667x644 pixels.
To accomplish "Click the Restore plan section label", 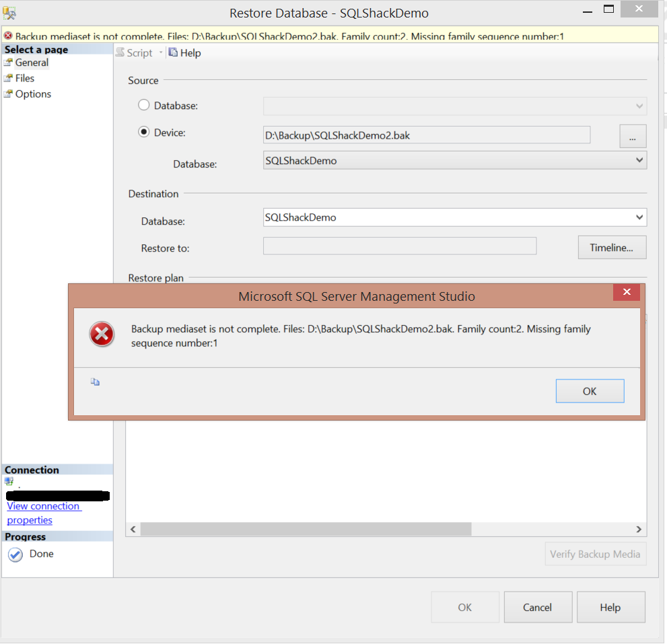I will [x=155, y=278].
